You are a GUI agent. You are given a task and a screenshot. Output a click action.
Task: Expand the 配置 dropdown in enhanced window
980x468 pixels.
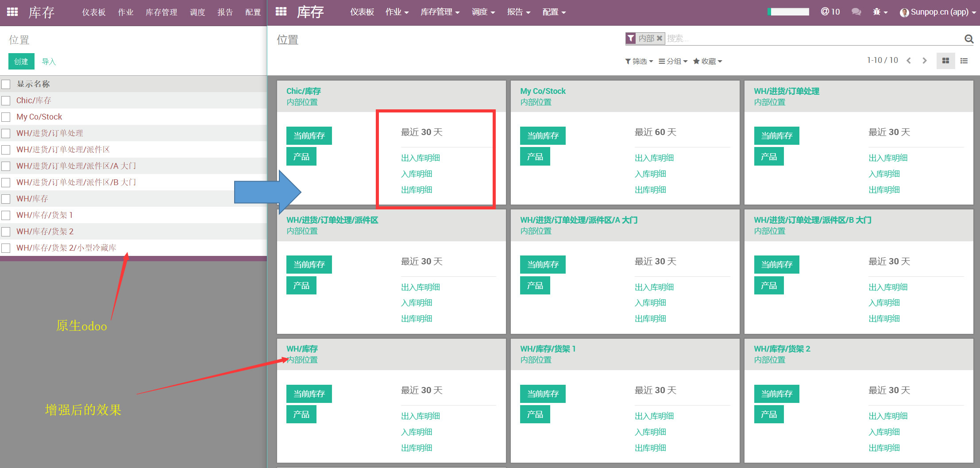(x=554, y=12)
